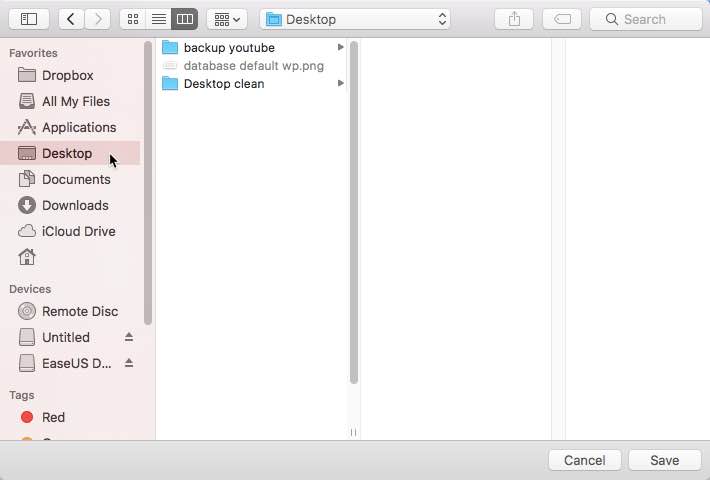Click the magnifier icon in Search
This screenshot has height=480, width=710.
[612, 19]
